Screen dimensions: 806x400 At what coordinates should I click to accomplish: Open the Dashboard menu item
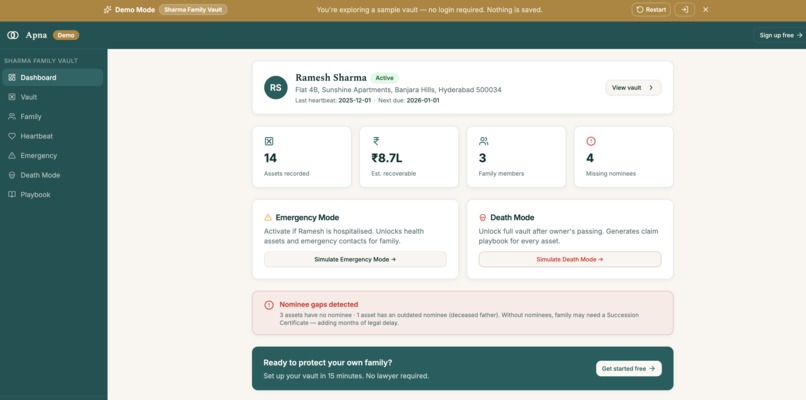[52, 78]
